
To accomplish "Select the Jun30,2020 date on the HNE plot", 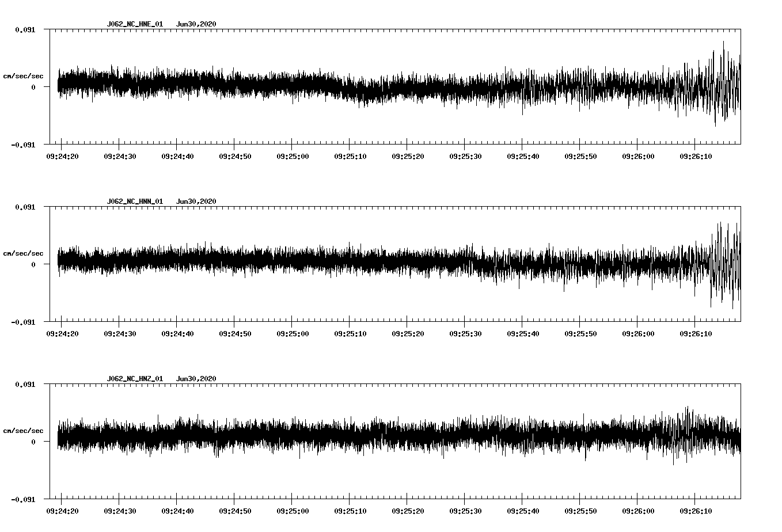I will (196, 24).
